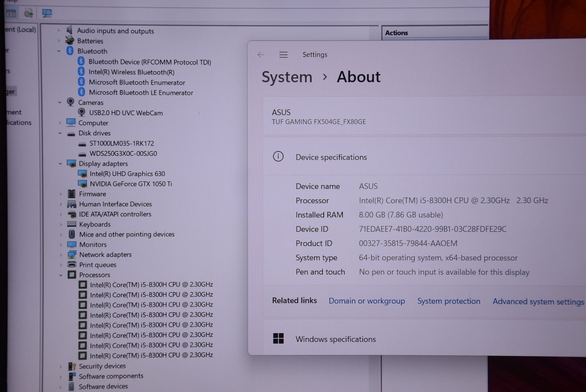
Task: Click the Network adapters category icon
Action: point(72,254)
